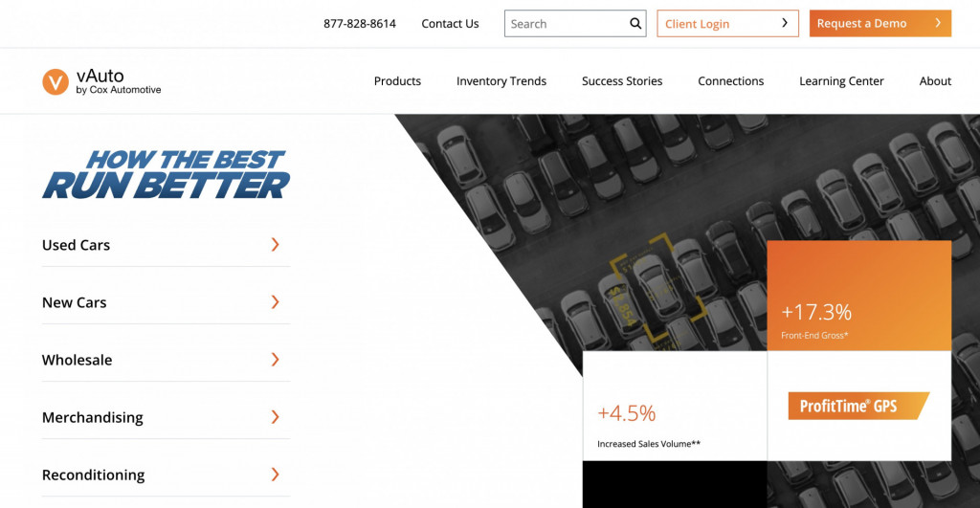Call the 877-828-8614 phone link

pos(360,24)
